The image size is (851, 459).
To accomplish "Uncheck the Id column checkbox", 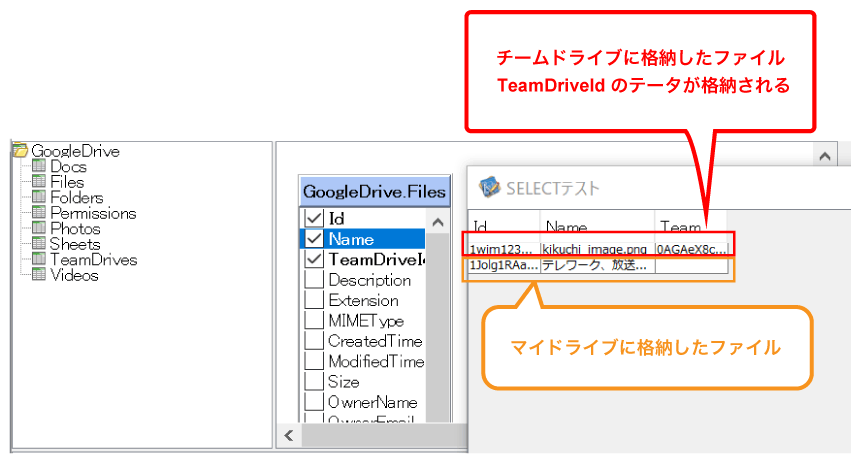I will coord(314,218).
